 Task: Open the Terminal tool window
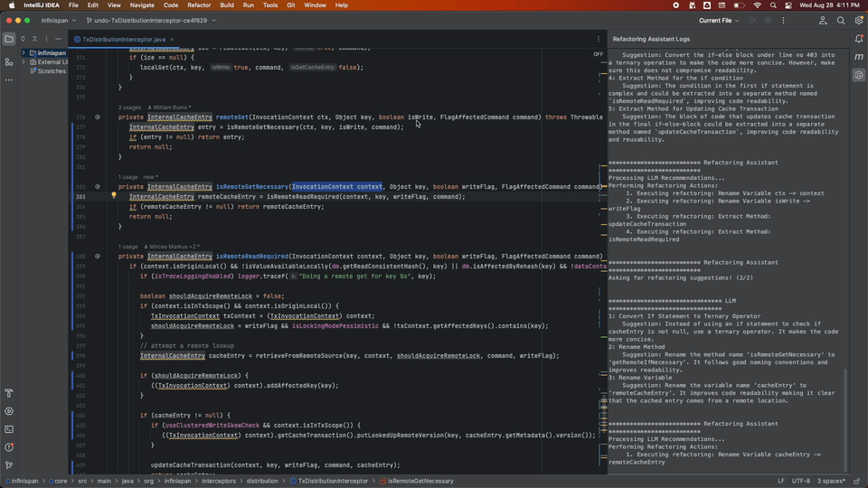pos(9,429)
